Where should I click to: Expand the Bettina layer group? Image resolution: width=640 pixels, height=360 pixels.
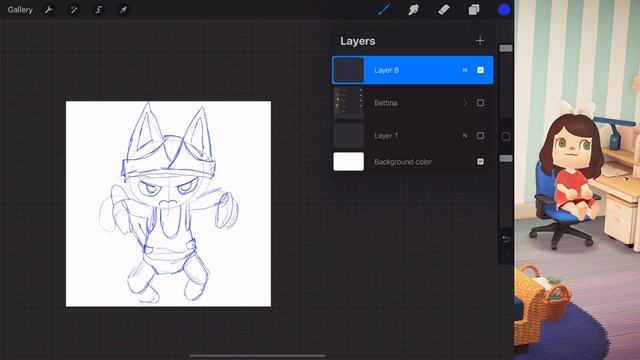click(x=464, y=103)
